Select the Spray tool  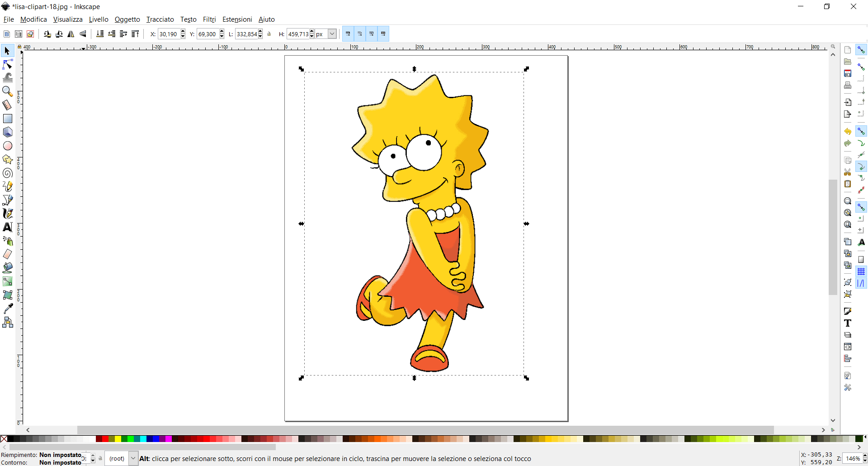7,241
